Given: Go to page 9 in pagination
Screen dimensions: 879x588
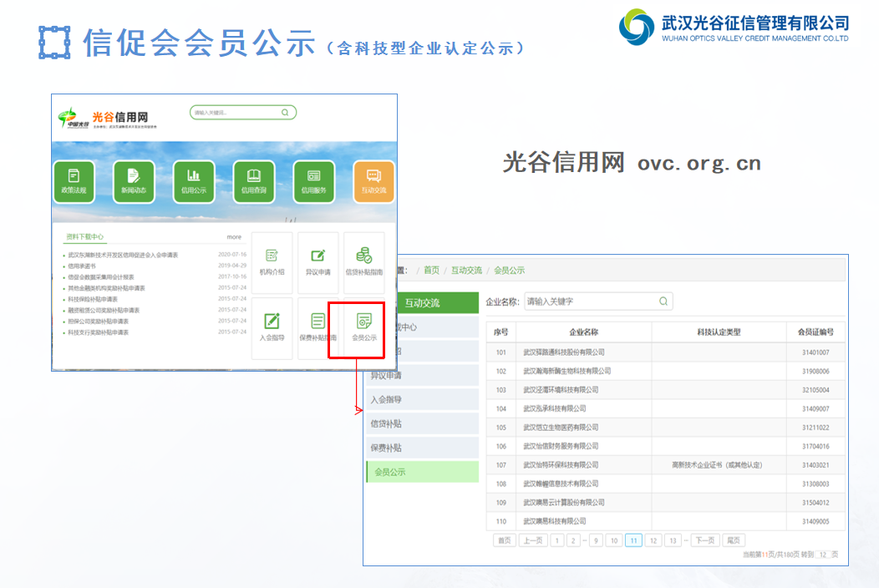Looking at the screenshot, I should pyautogui.click(x=596, y=540).
